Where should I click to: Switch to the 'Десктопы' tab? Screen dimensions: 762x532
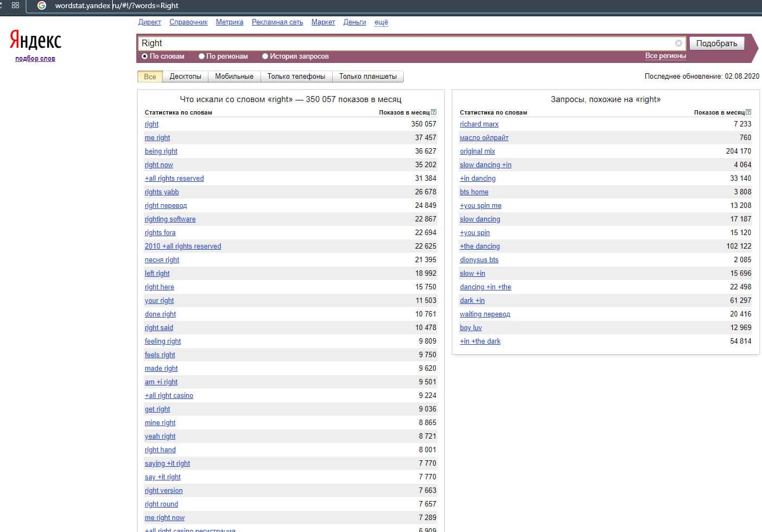185,77
